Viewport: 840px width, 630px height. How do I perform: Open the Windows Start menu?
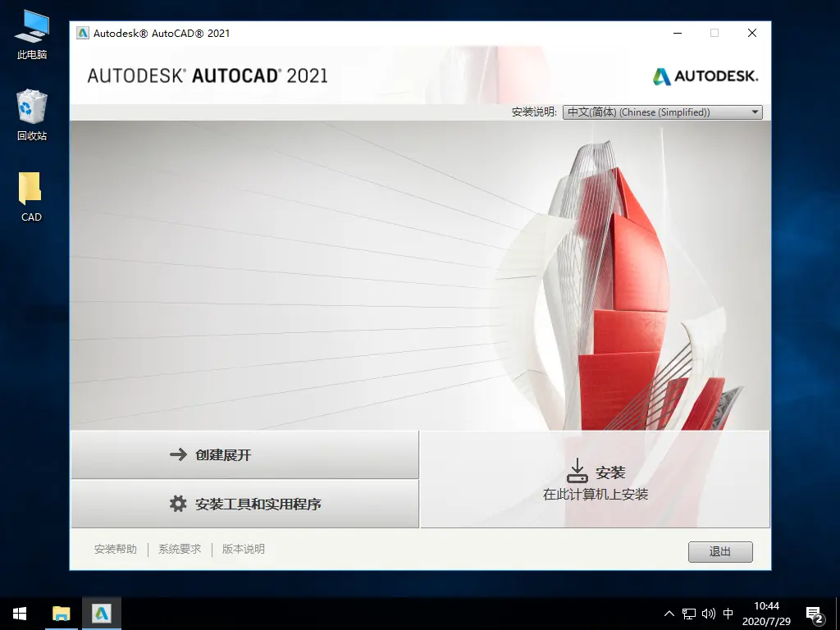[20, 614]
